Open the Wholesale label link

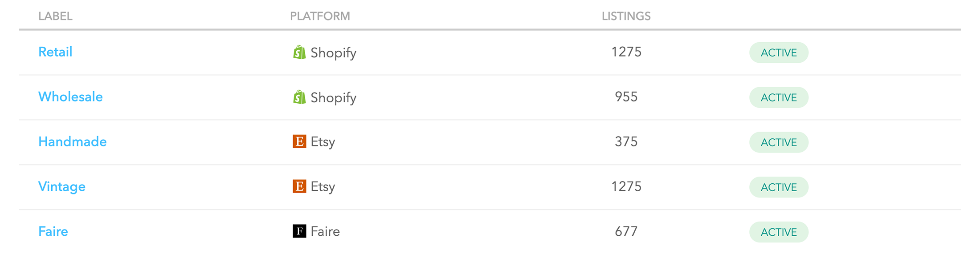coord(70,97)
